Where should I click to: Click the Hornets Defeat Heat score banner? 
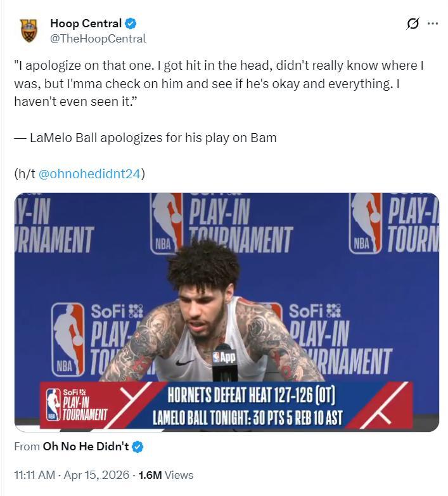click(x=251, y=395)
